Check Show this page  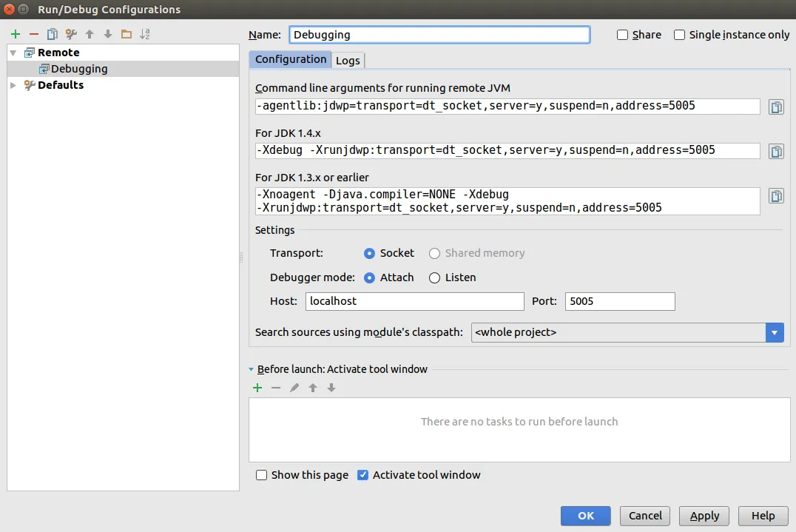pos(261,475)
